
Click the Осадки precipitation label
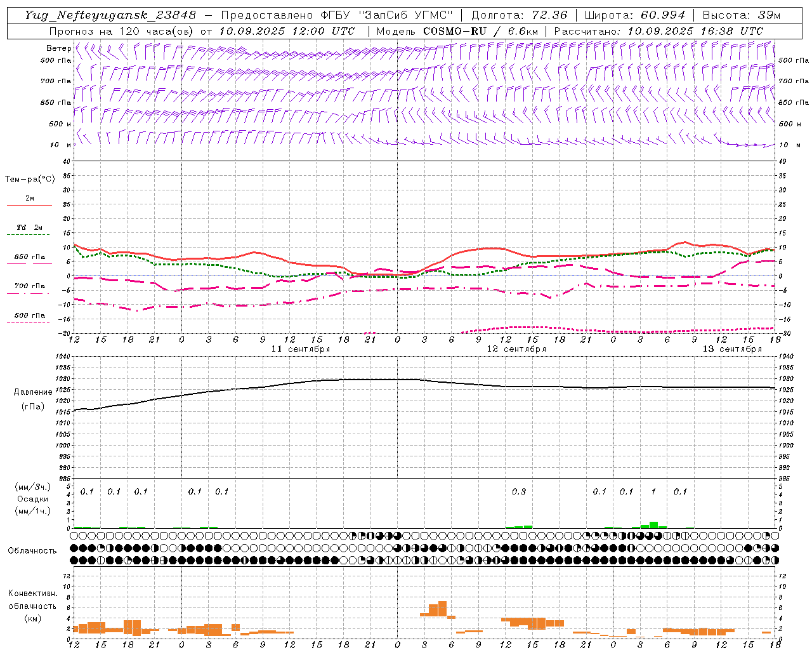[32, 499]
